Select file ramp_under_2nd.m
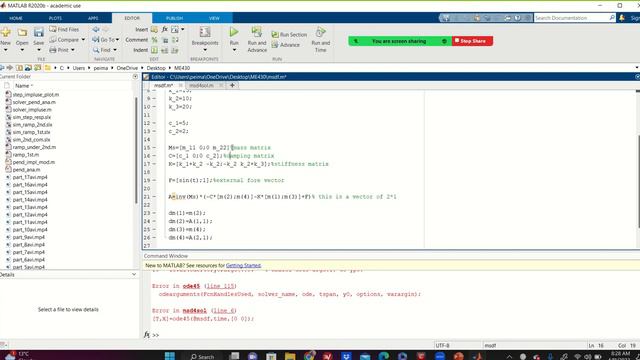640x360 pixels. pos(34,147)
